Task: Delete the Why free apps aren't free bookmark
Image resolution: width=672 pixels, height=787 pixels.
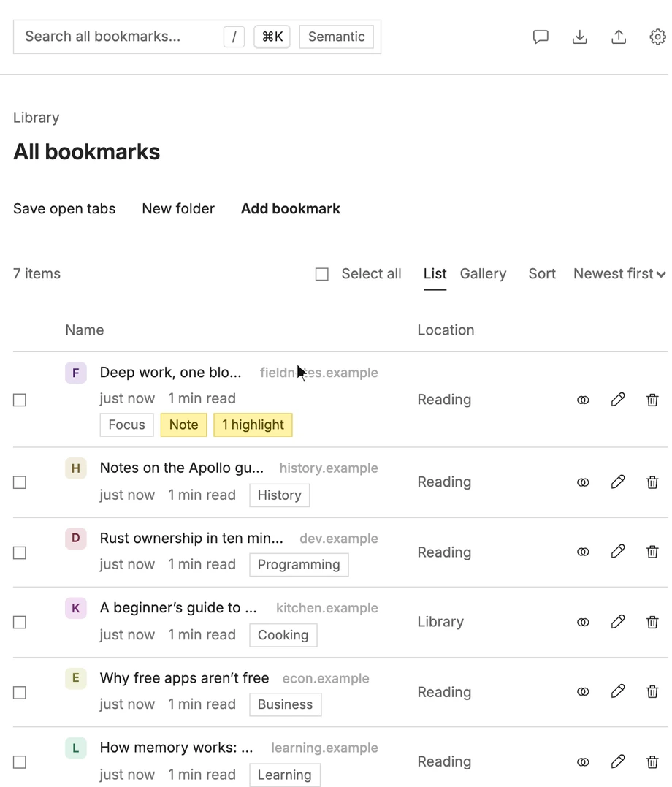Action: 652,692
